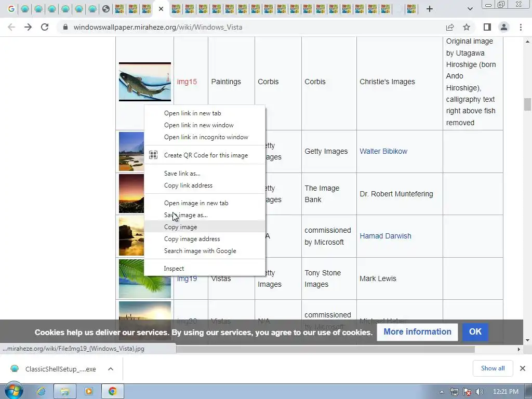Click the horizontal scrollbar thumb
Viewport: 532px width, 399px height.
[x=325, y=349]
